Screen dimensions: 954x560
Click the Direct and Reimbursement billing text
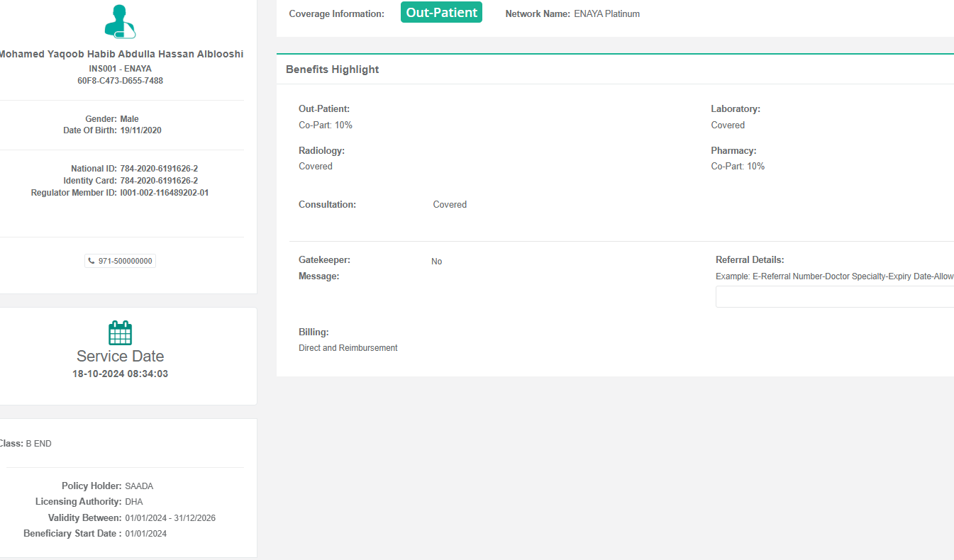click(348, 348)
